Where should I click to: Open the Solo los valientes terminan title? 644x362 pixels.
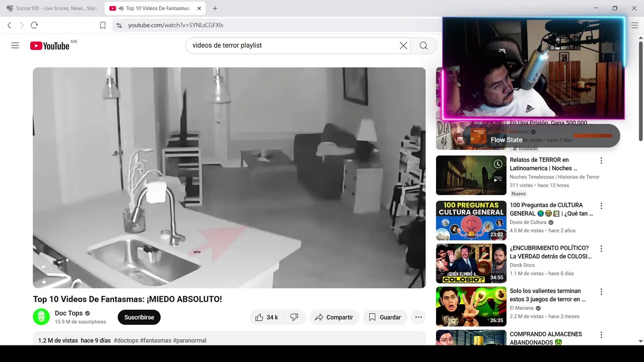coord(547,295)
